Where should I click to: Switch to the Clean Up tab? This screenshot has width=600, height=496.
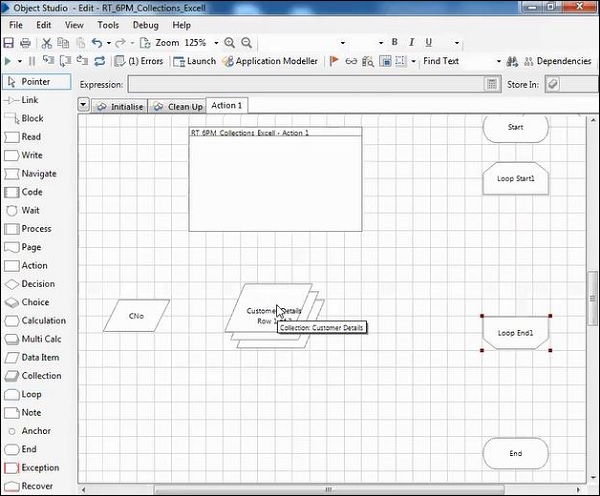click(178, 107)
